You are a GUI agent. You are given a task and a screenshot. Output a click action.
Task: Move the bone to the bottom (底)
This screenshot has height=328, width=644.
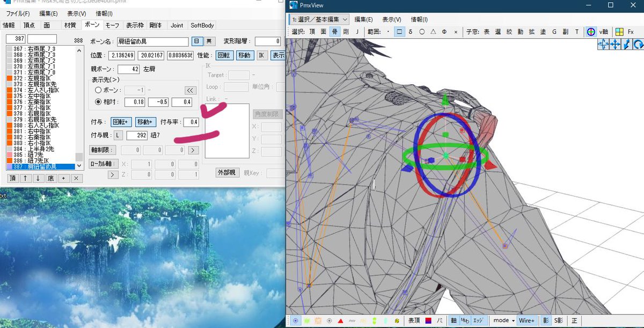[50, 178]
